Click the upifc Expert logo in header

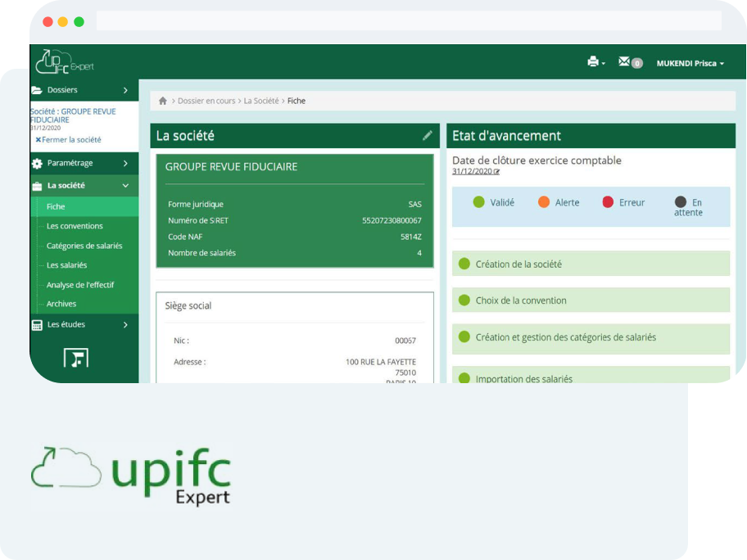(x=65, y=62)
